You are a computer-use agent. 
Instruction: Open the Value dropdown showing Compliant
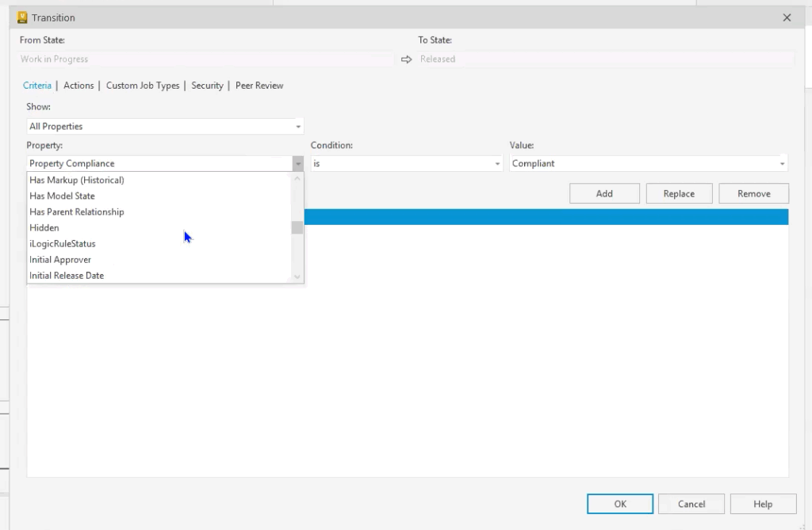pyautogui.click(x=649, y=163)
